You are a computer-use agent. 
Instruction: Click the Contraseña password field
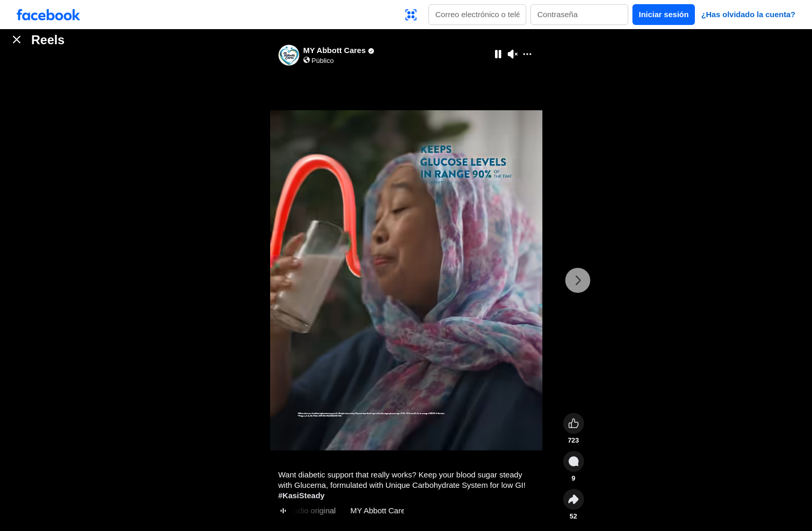(x=579, y=15)
